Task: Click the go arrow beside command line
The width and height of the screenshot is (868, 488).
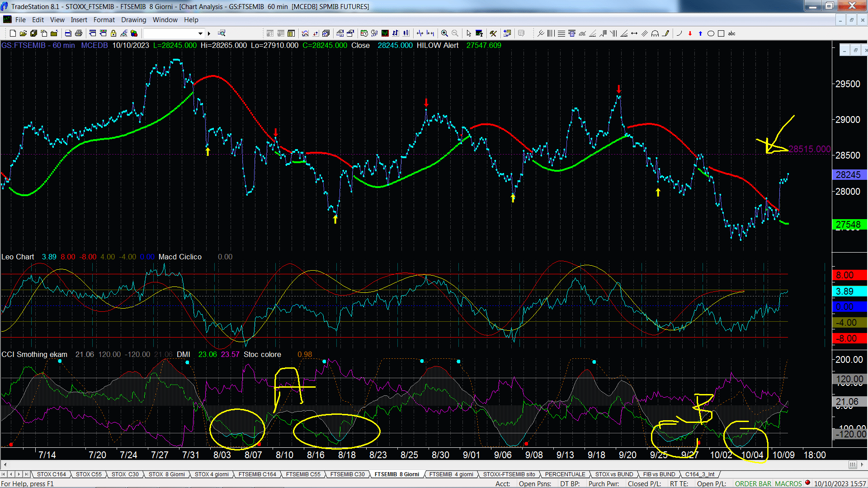Action: [x=209, y=33]
